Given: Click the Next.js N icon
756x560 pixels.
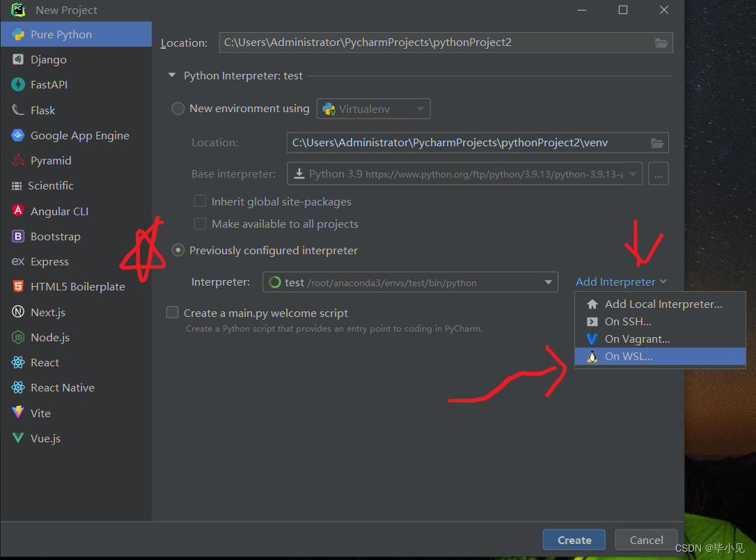Looking at the screenshot, I should click(x=18, y=312).
